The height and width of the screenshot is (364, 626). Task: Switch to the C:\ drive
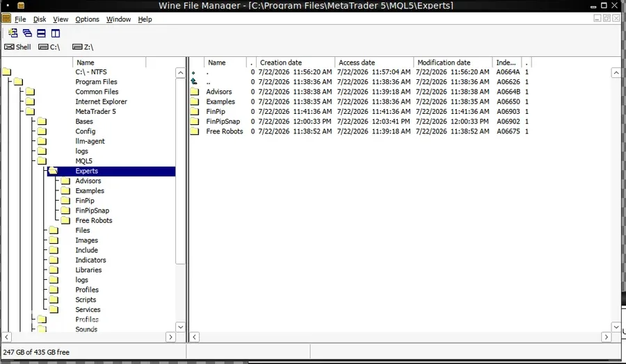(x=49, y=47)
